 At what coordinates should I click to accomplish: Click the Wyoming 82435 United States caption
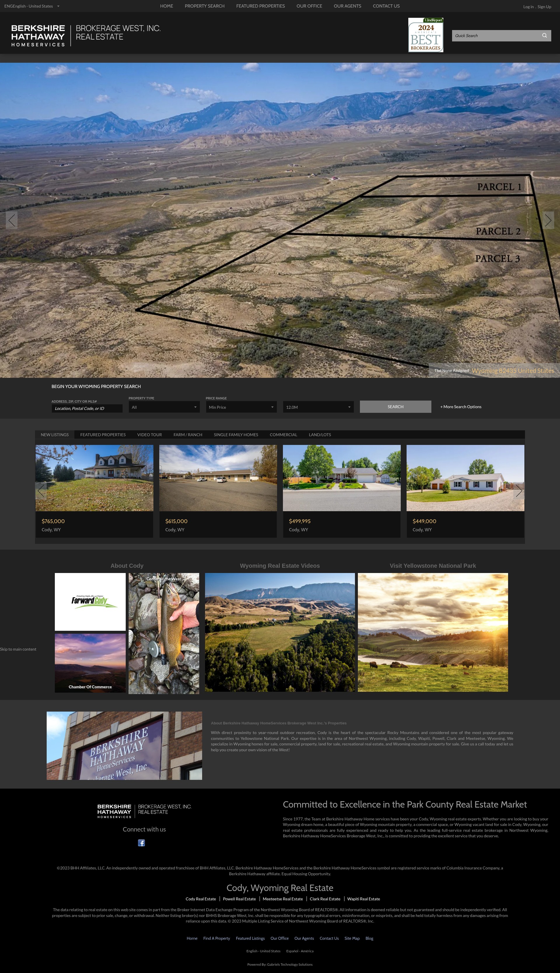coord(513,371)
